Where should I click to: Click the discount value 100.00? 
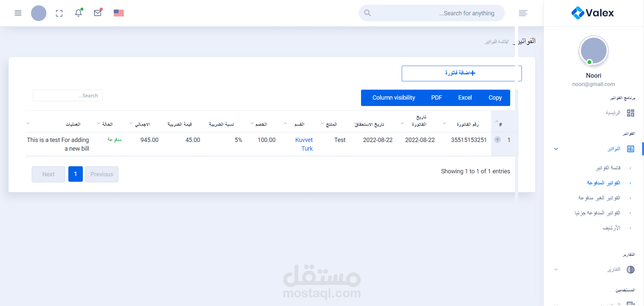(266, 140)
